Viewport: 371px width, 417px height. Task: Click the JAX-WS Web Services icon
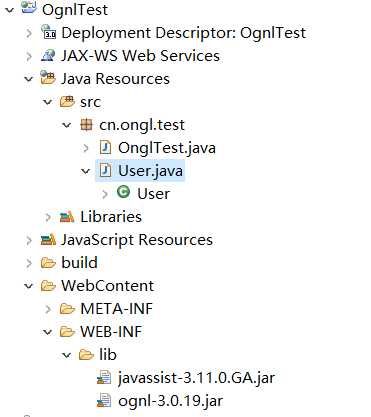(48, 55)
